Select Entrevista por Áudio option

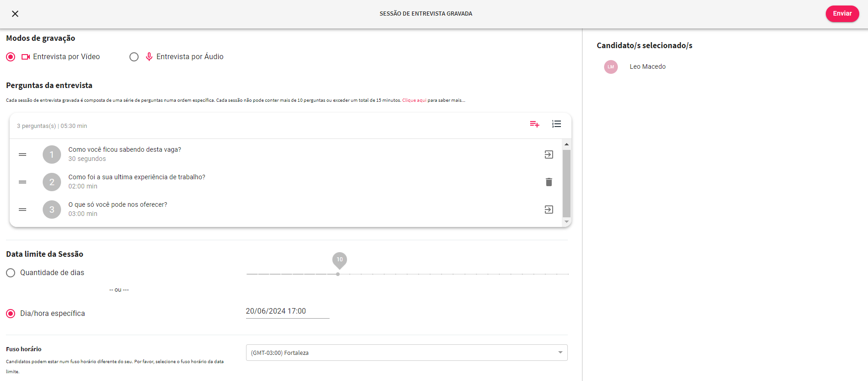click(134, 57)
